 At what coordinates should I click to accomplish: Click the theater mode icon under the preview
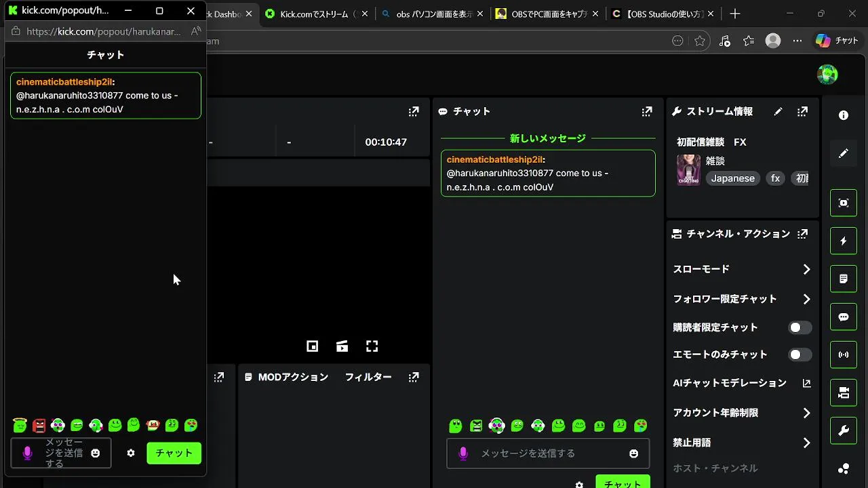[342, 346]
